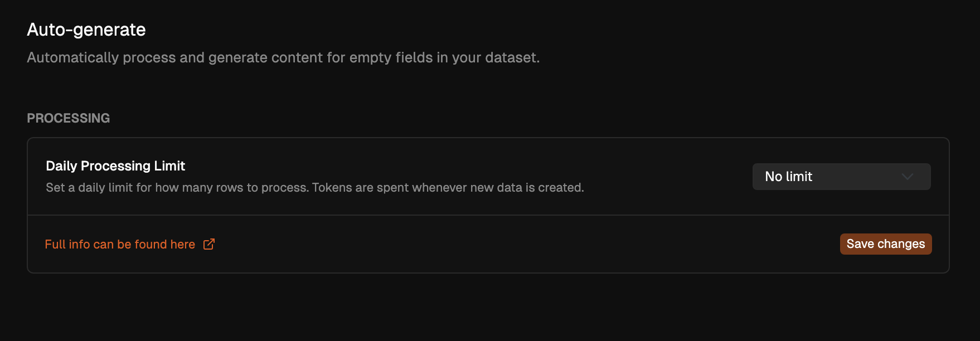Image resolution: width=980 pixels, height=341 pixels.
Task: Click the chevron arrow in limit dropdown
Action: pyautogui.click(x=907, y=177)
